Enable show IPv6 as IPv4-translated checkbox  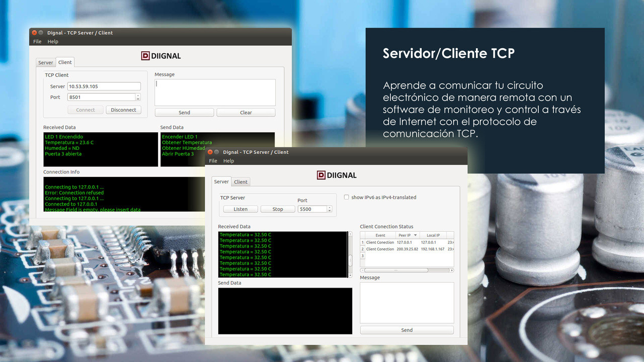click(346, 197)
